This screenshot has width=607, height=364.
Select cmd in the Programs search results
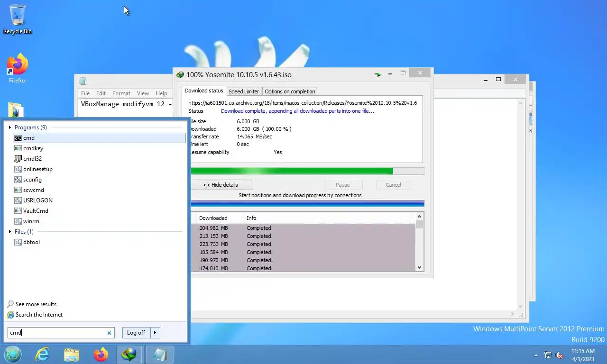tap(100, 138)
